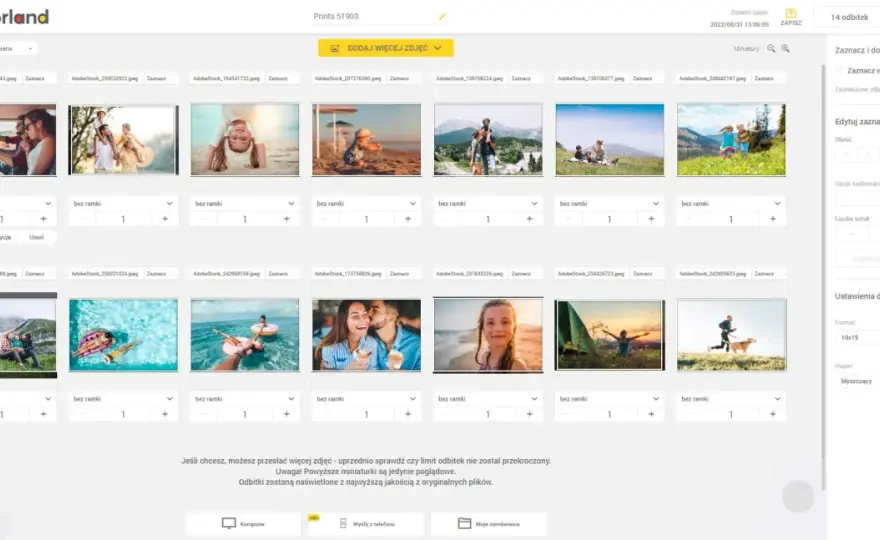Click the last-saved timestamp 2022/08/31

click(740, 25)
